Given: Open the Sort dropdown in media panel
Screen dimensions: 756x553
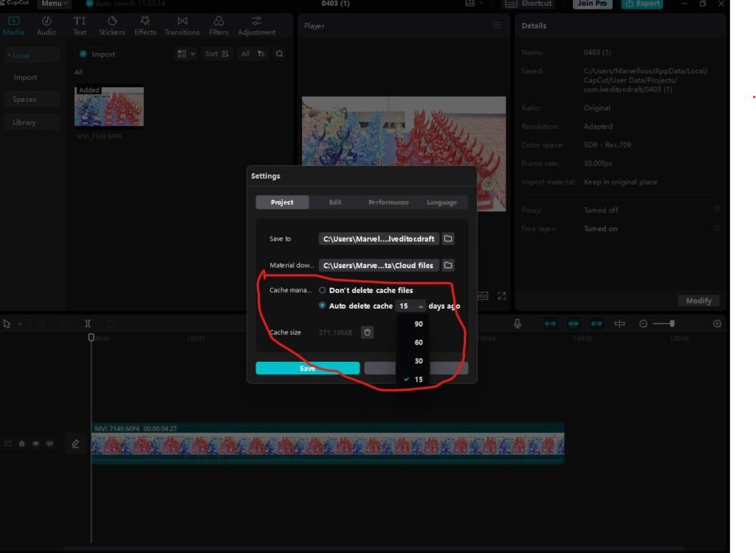Looking at the screenshot, I should 216,53.
